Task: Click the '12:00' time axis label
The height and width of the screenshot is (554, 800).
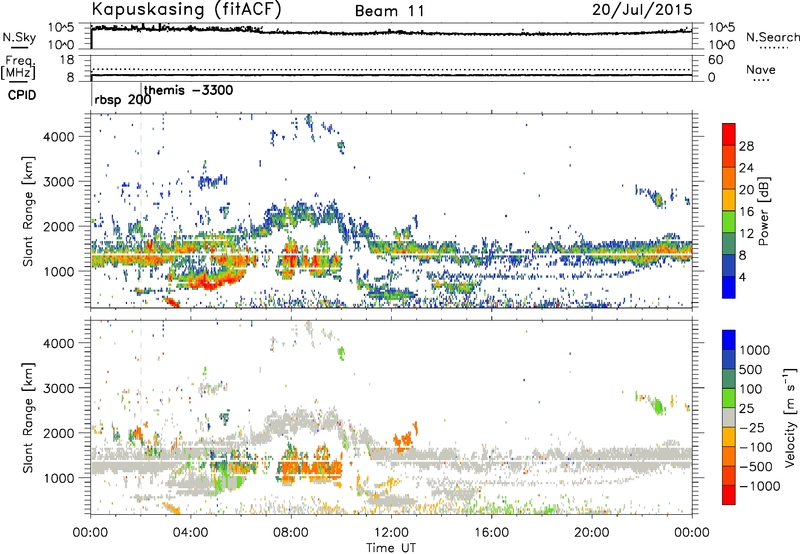Action: (x=392, y=533)
